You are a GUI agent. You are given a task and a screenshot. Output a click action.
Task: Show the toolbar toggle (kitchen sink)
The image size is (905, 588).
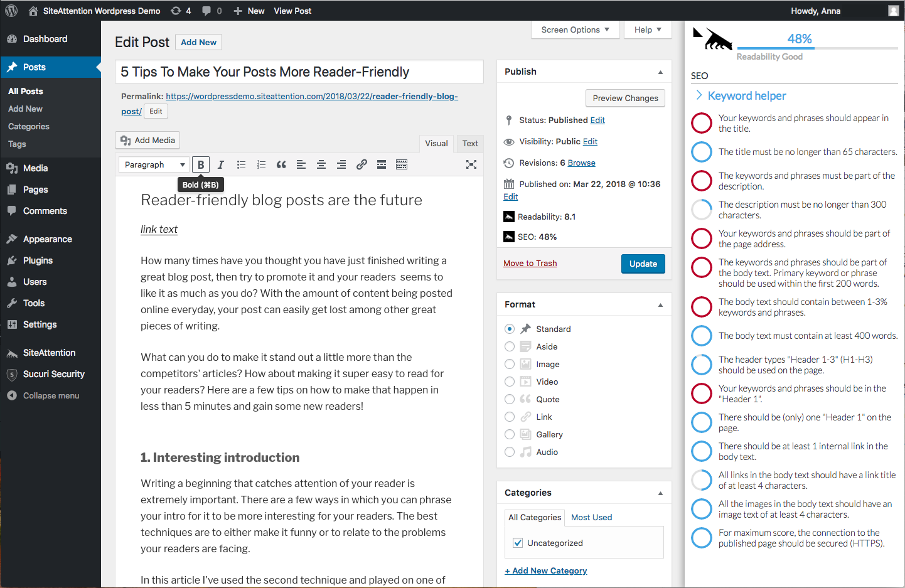click(402, 164)
